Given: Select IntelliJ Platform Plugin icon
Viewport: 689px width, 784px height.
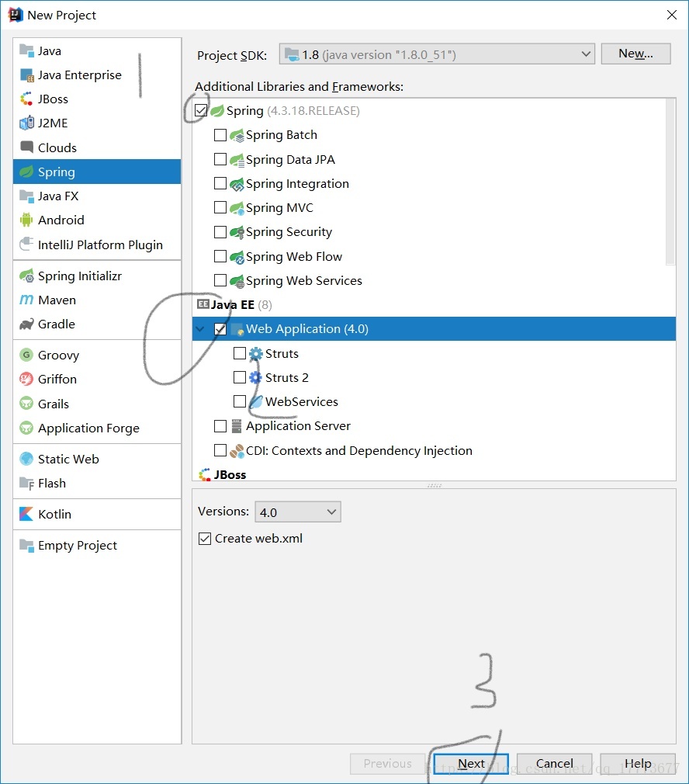Looking at the screenshot, I should 26,244.
